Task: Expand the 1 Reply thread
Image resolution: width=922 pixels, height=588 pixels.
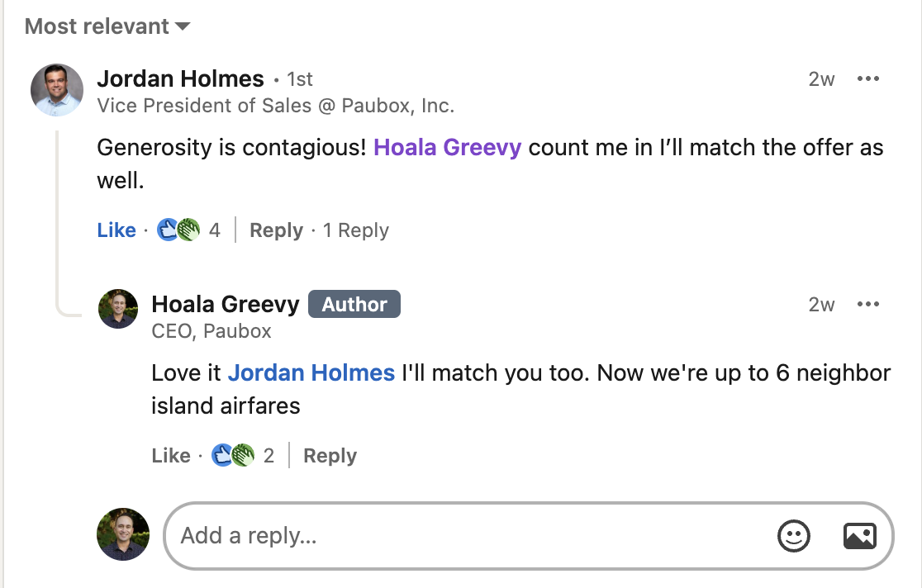Action: (x=355, y=230)
